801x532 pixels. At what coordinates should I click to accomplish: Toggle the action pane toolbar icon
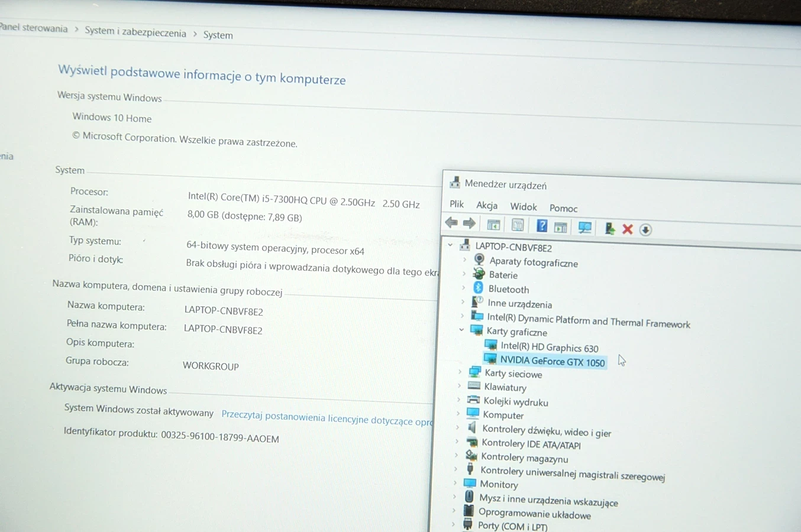[x=561, y=227]
